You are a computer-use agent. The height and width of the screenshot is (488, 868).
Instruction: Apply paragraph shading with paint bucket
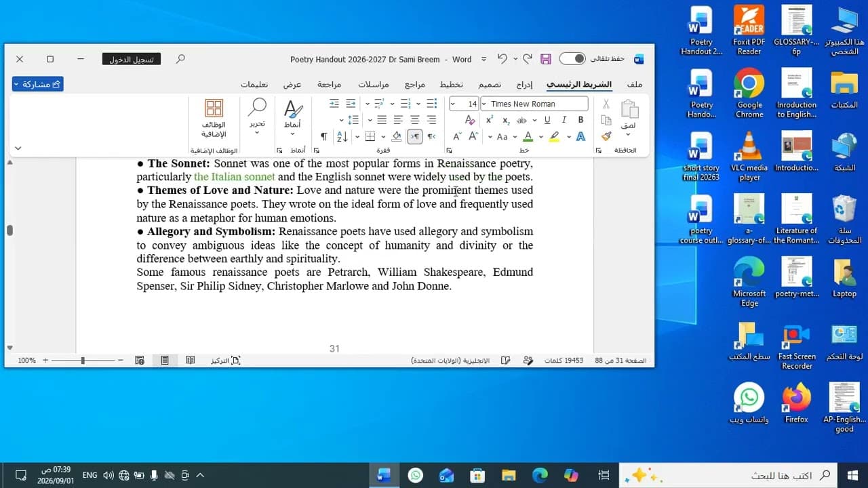pos(397,136)
